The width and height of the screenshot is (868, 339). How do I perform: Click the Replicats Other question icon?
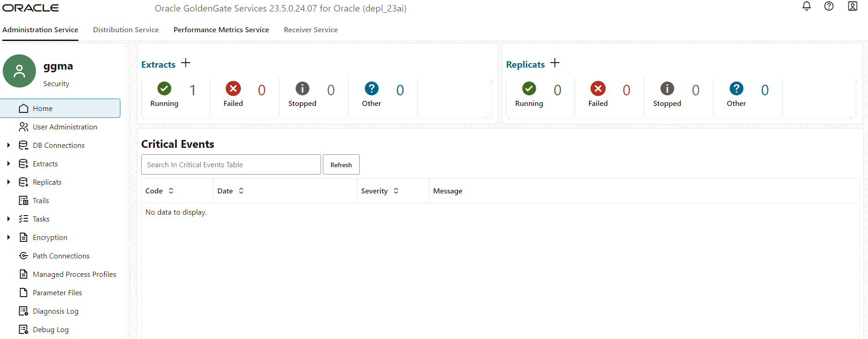[737, 88]
